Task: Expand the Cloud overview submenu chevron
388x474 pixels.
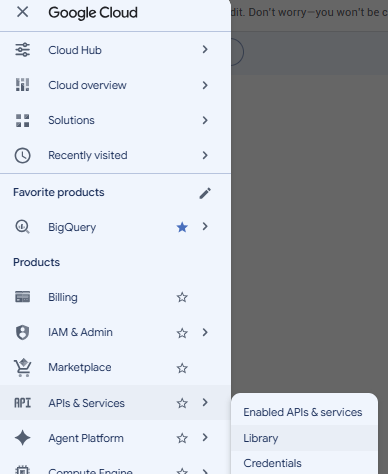Action: tap(205, 85)
